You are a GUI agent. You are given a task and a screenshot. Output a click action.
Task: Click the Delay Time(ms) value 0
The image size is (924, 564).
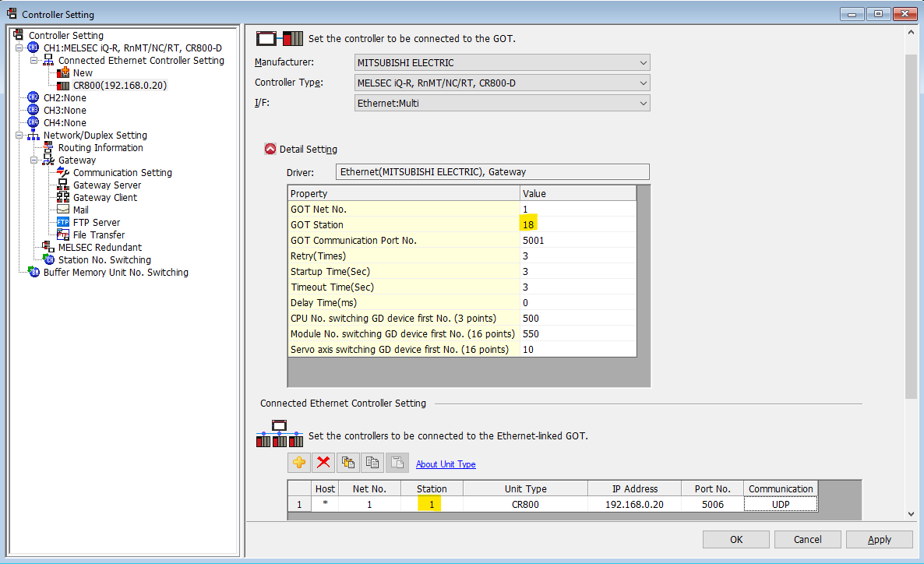(577, 303)
